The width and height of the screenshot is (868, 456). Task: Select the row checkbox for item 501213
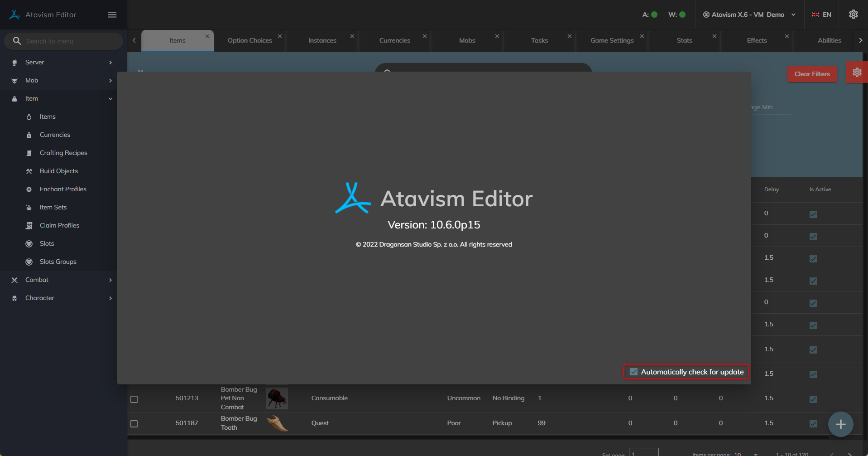click(134, 399)
